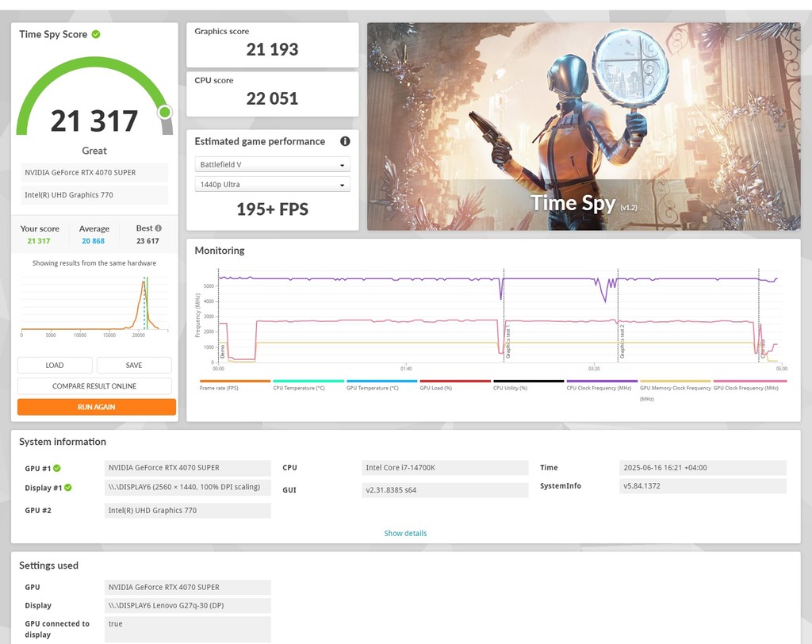Click the Graphics score value 21 193
812x644 pixels.
click(273, 50)
